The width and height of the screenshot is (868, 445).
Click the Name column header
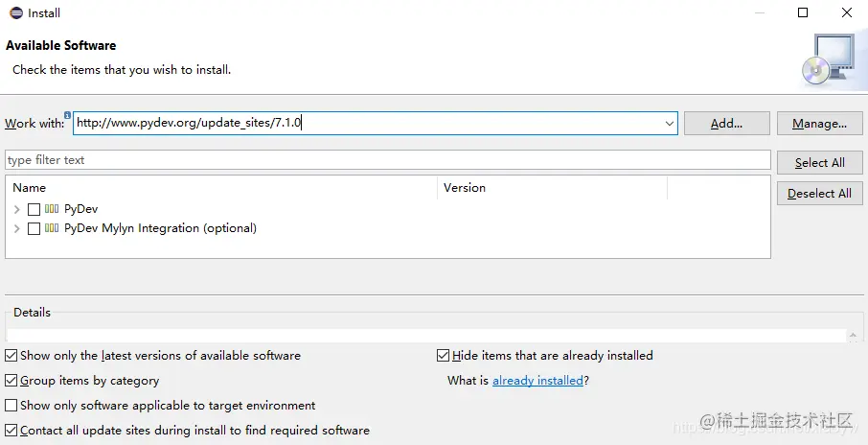[221, 188]
